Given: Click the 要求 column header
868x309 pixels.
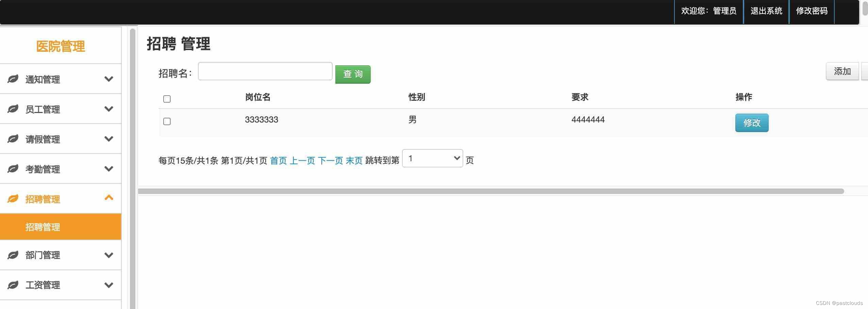Looking at the screenshot, I should point(580,97).
